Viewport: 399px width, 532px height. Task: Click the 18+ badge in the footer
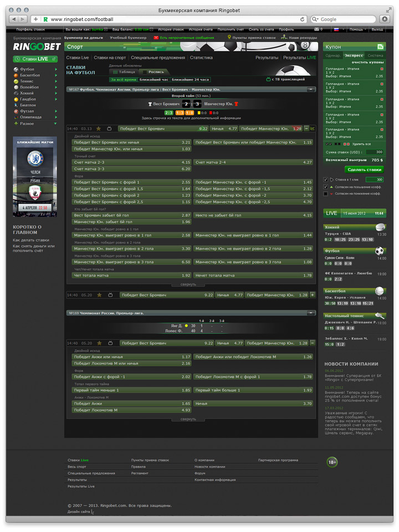click(x=332, y=462)
